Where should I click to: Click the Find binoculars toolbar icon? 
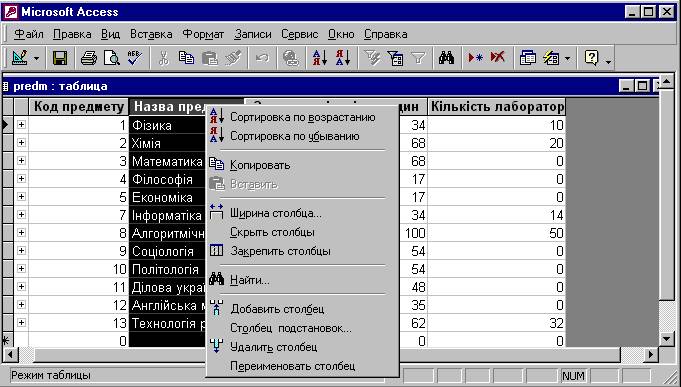coord(446,58)
